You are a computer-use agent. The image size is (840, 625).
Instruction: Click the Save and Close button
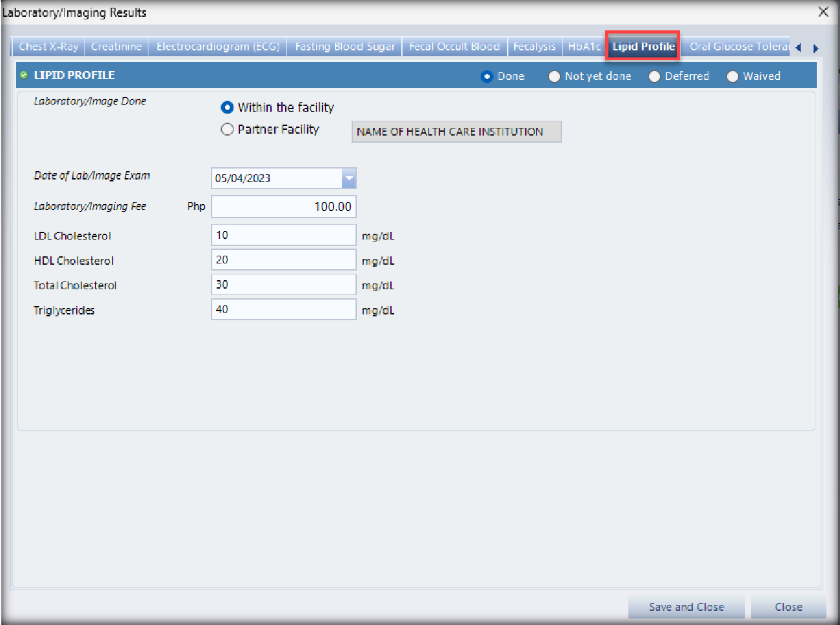(686, 607)
